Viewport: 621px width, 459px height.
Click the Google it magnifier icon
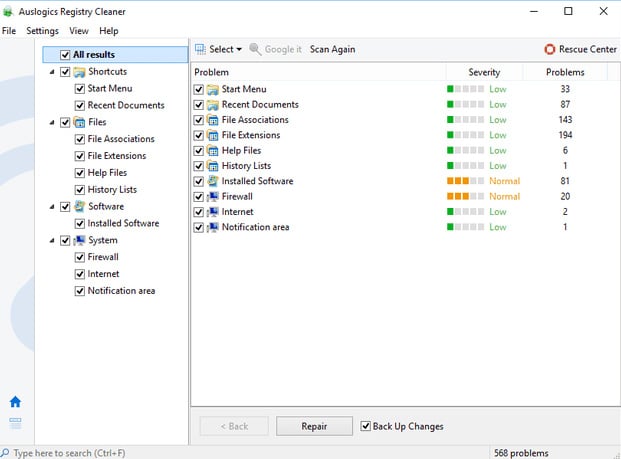255,50
